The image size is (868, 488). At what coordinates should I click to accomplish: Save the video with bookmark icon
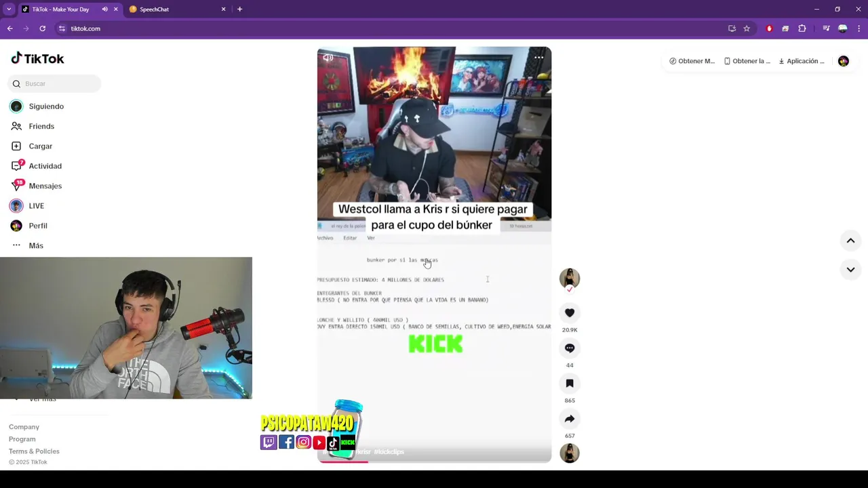tap(570, 383)
